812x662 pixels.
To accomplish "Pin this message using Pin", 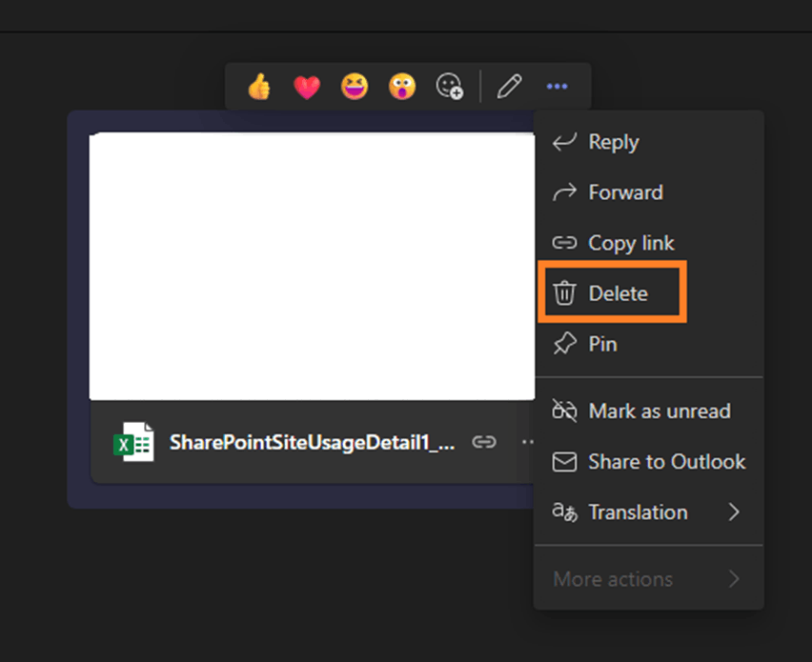I will coord(648,344).
